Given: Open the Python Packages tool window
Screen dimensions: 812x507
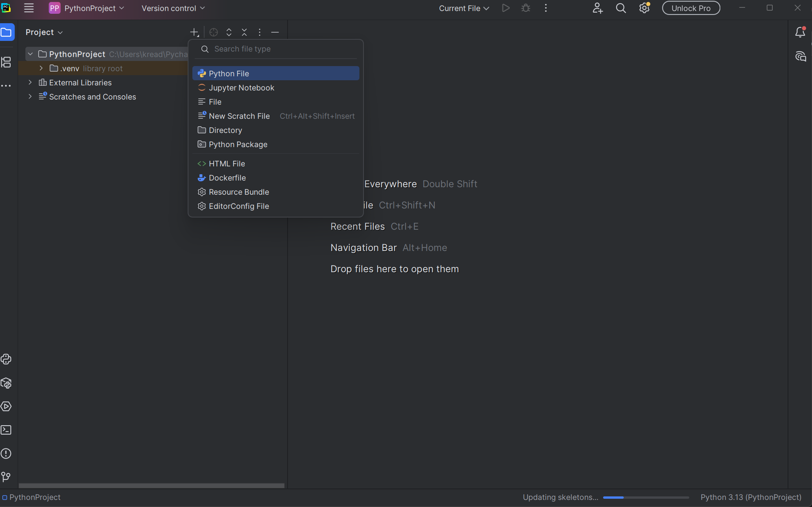Looking at the screenshot, I should coord(6,383).
